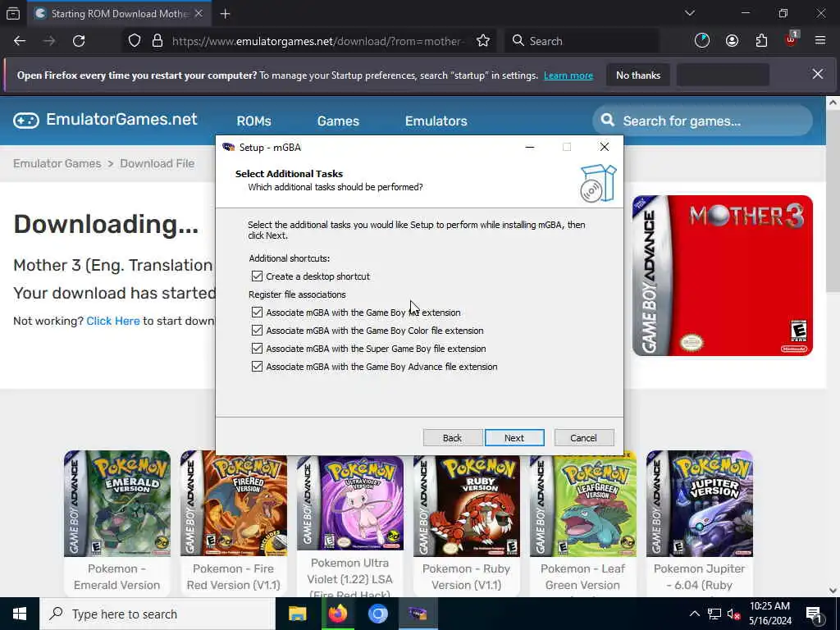The image size is (840, 630).
Task: Open Pokemon Ultra Violet cover
Action: coord(350,503)
